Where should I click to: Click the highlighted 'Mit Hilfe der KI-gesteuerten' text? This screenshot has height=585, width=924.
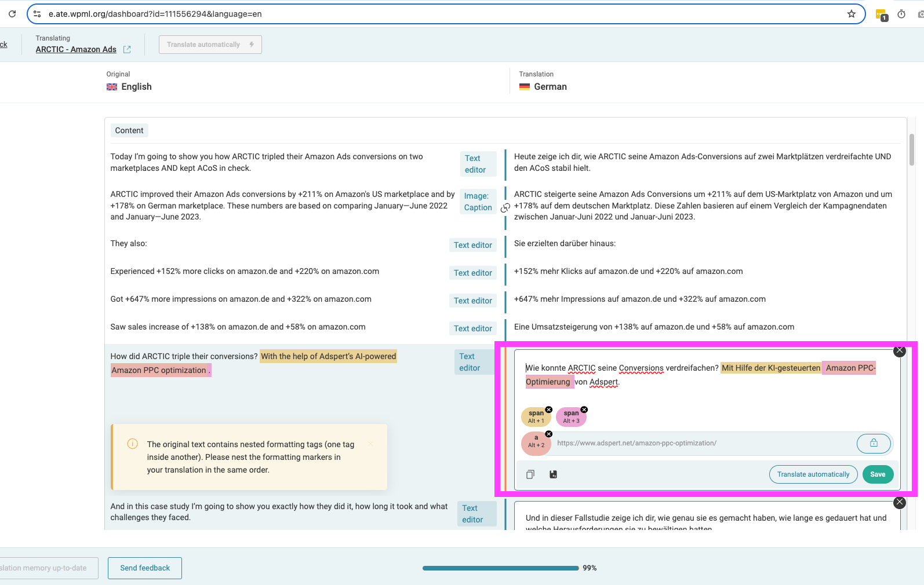pos(771,368)
